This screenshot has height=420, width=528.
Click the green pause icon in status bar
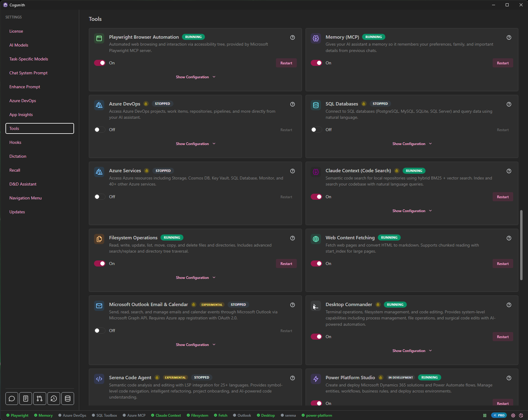tap(485, 415)
